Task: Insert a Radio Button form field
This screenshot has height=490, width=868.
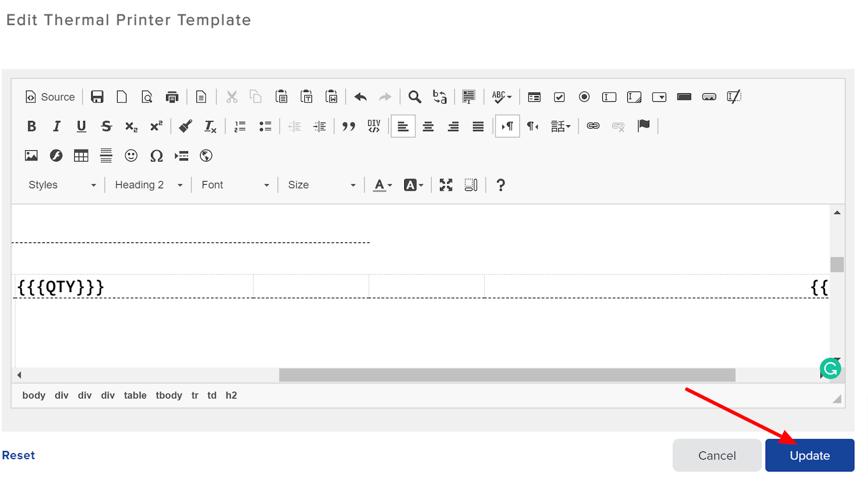Action: click(584, 97)
